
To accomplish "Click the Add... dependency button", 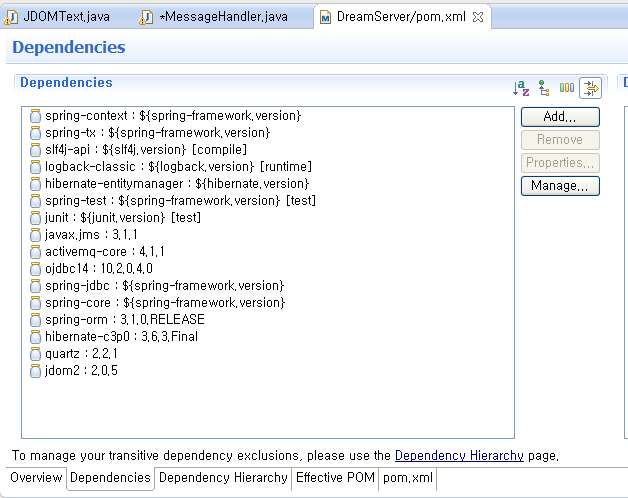I will (x=560, y=117).
